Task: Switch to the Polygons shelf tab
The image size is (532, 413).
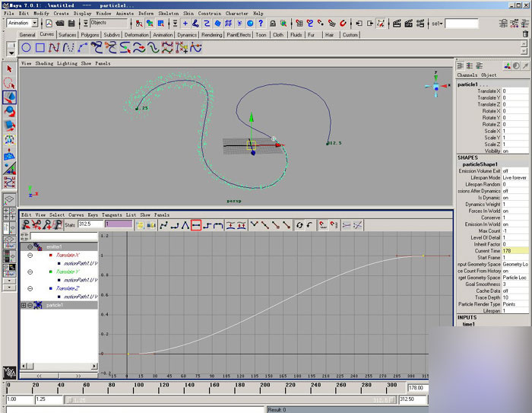Action: 90,35
